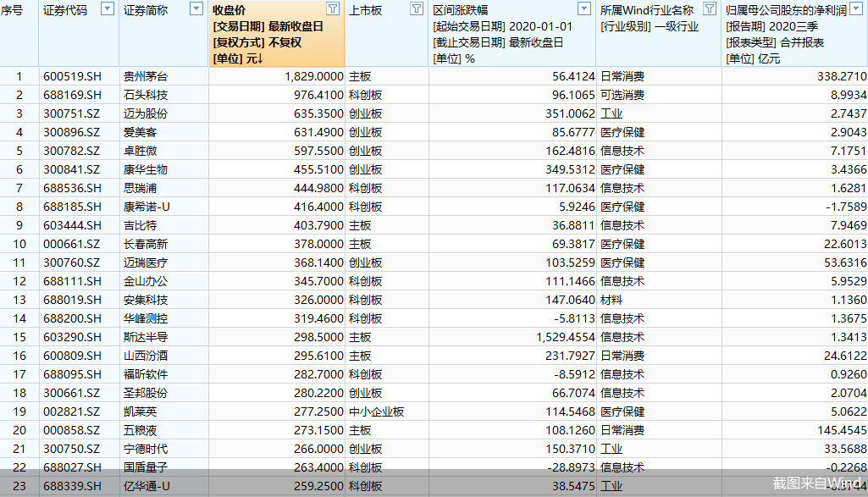Open the 证券简称 column dropdown arrow
Screen dimensions: 868x497
click(x=196, y=8)
